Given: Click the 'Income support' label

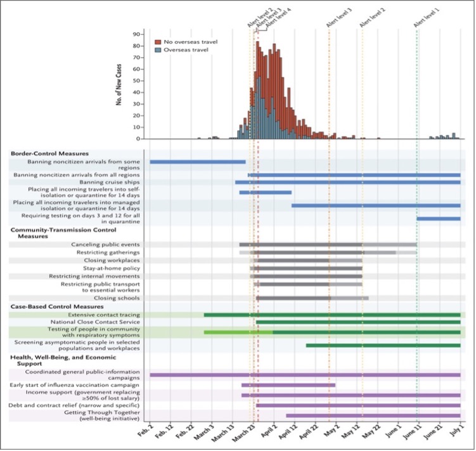Looking at the screenshot, I should (x=82, y=395).
